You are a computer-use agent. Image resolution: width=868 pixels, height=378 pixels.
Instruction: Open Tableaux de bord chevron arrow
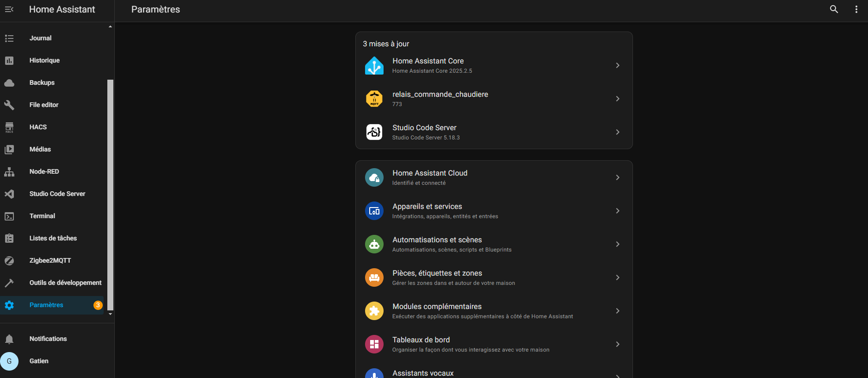pos(618,344)
